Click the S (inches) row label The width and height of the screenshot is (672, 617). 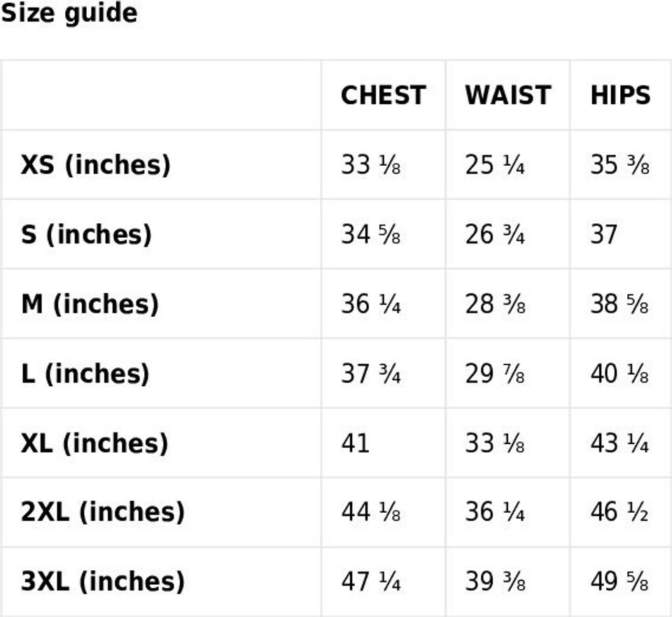(x=86, y=234)
